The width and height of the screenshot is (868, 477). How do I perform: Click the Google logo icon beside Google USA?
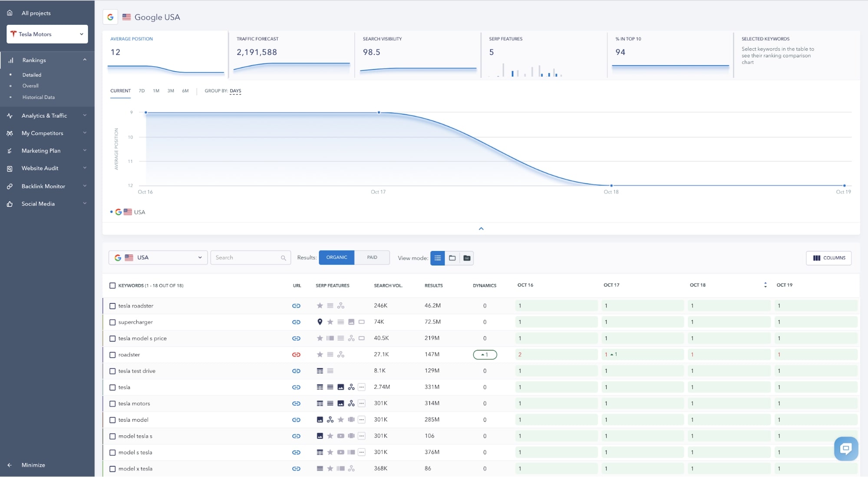click(x=110, y=17)
